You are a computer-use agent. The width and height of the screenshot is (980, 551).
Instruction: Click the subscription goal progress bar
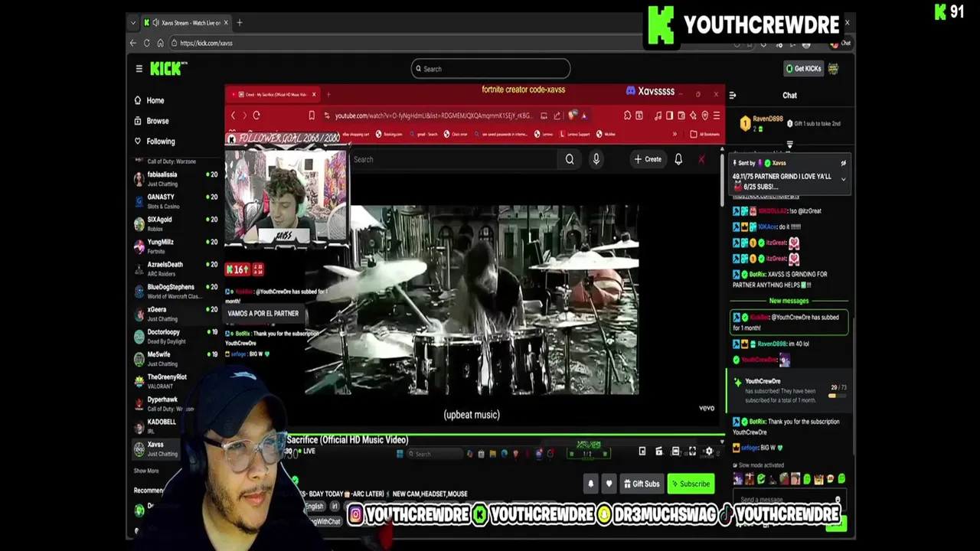tap(838, 396)
